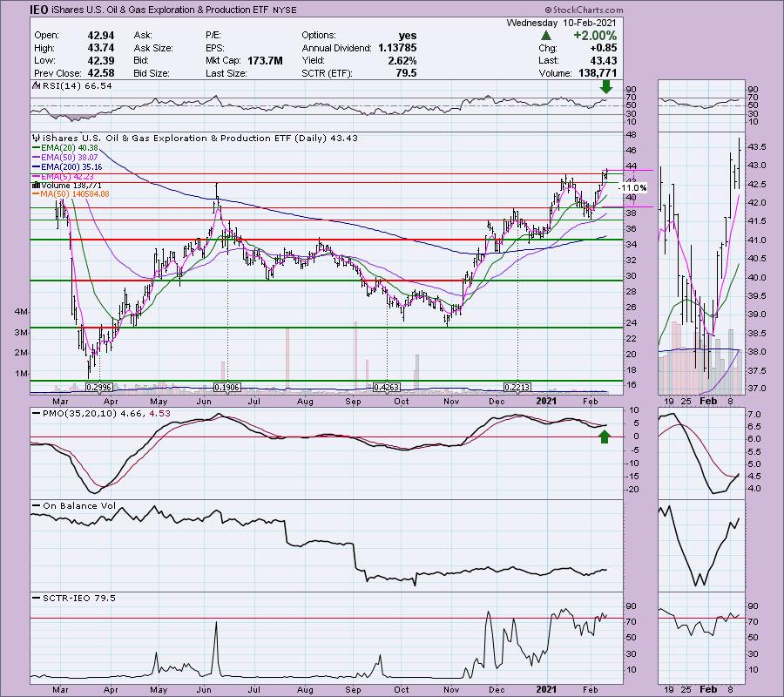784x697 pixels.
Task: Click the -11.0% annotation label
Action: [632, 188]
